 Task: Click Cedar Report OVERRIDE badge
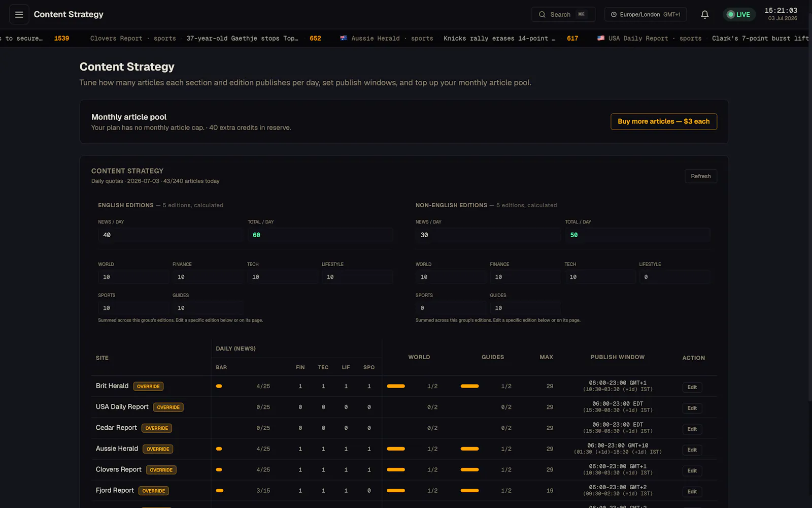(x=156, y=428)
